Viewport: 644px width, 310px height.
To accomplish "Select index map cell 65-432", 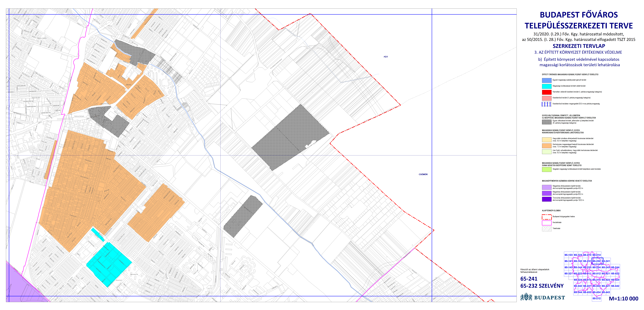I will [597, 286].
